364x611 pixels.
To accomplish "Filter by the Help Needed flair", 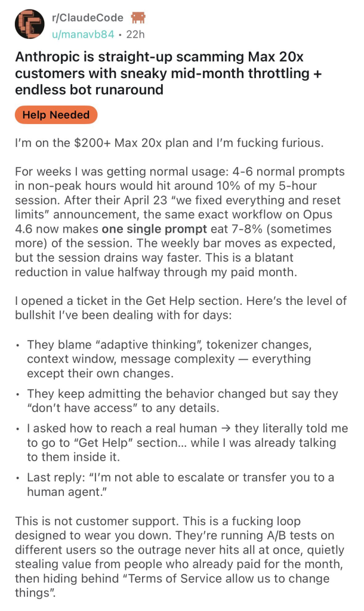I will (56, 115).
